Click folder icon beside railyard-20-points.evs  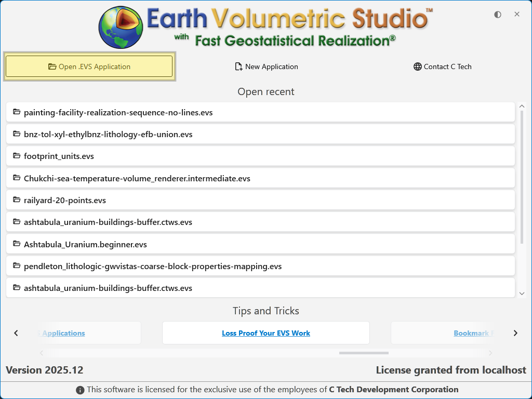17,200
